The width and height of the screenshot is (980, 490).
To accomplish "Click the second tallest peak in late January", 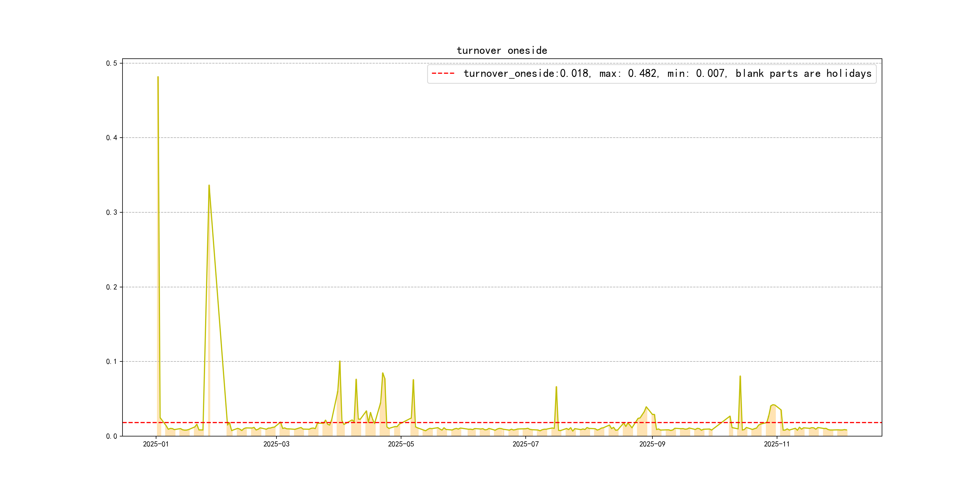I will pos(209,186).
